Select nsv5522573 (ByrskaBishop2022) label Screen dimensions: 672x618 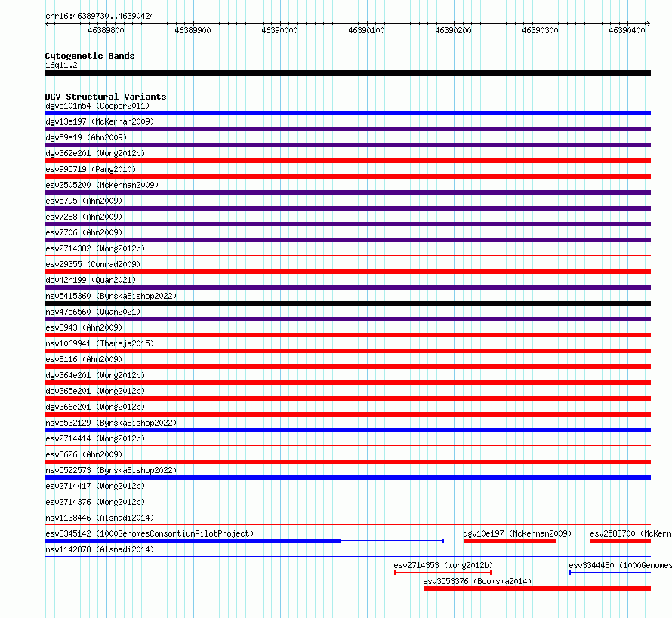[111, 470]
